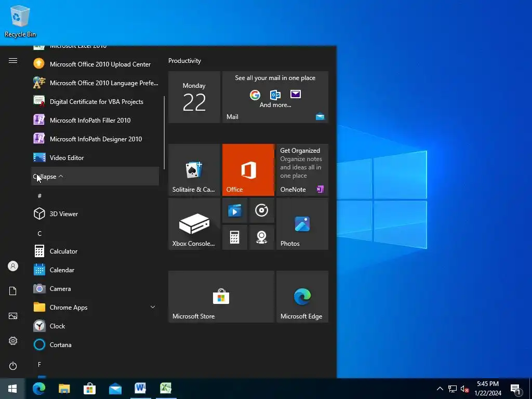The image size is (532, 399).
Task: Open Microsoft Office 2010 Language Preferences
Action: [x=95, y=83]
